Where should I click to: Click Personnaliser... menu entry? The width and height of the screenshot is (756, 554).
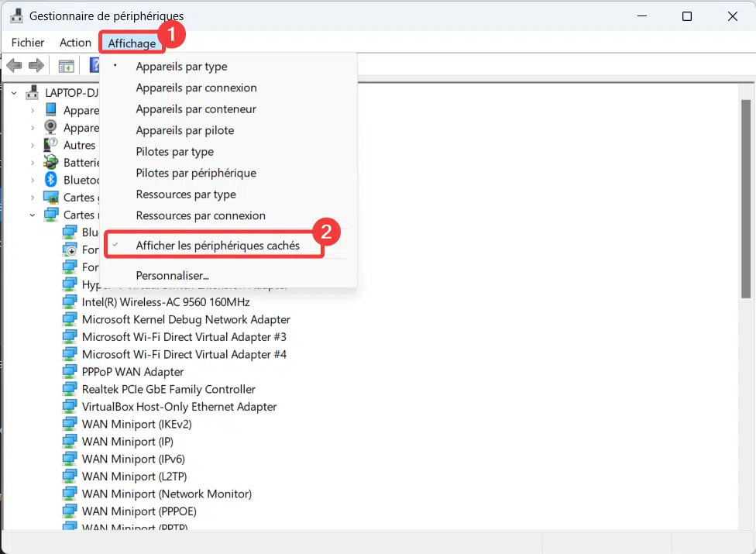(x=172, y=275)
